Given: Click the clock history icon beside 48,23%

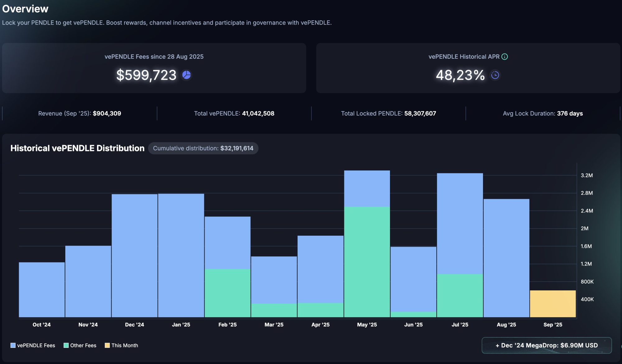Looking at the screenshot, I should tap(495, 75).
